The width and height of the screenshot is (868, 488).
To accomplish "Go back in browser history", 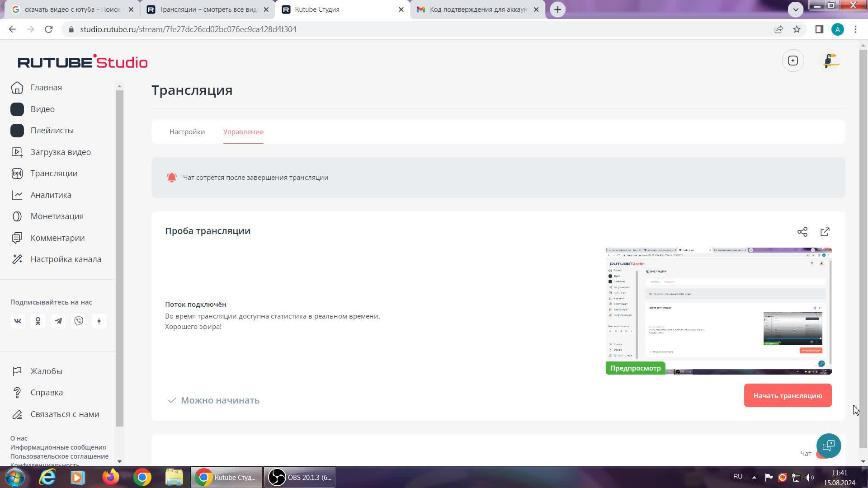I will [13, 29].
